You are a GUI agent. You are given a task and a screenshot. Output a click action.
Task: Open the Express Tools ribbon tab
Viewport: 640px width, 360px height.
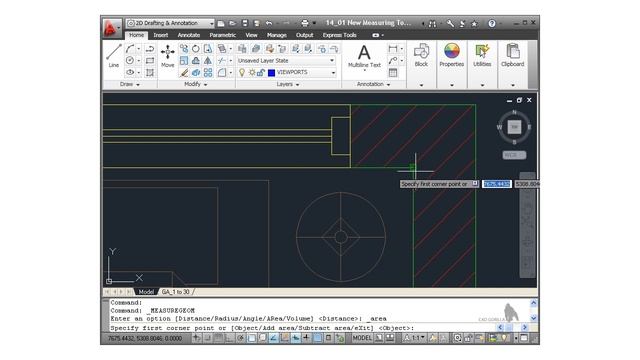[340, 35]
